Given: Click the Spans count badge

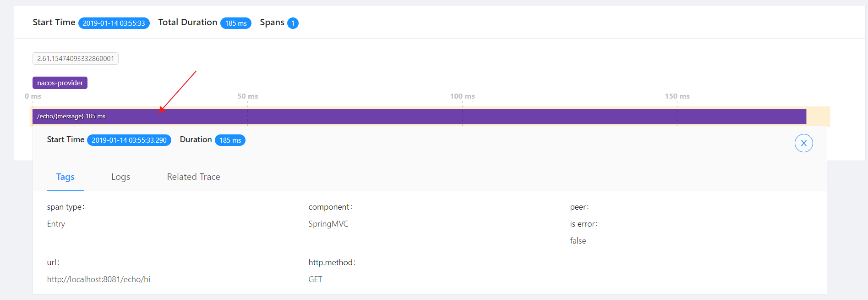Looking at the screenshot, I should coord(293,23).
